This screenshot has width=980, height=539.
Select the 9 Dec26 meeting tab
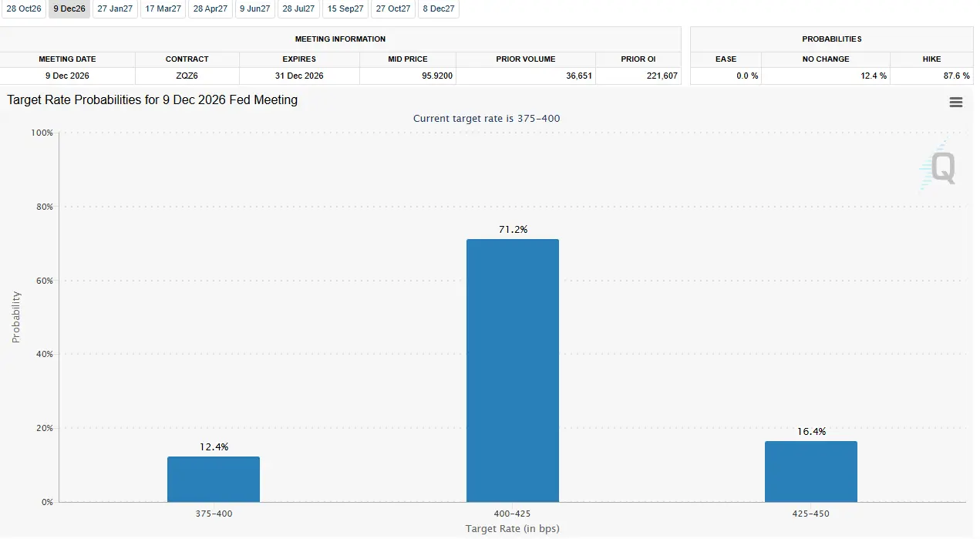[69, 9]
